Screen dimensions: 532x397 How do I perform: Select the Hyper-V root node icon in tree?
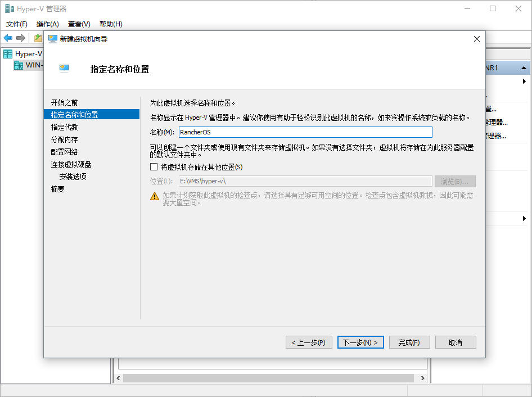[x=8, y=54]
